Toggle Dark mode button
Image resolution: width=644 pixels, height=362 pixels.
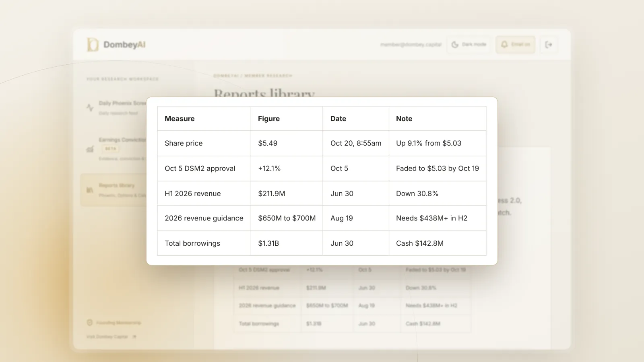click(469, 45)
